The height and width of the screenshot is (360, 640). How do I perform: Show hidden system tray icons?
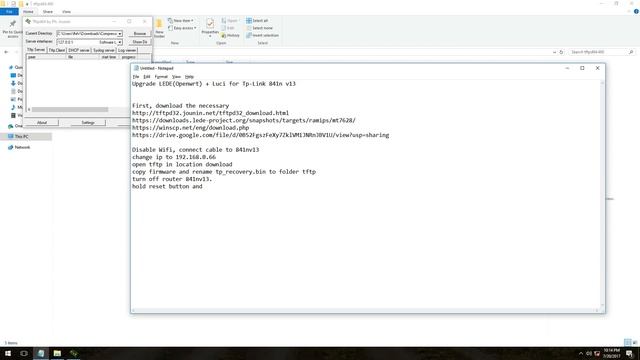click(x=581, y=353)
